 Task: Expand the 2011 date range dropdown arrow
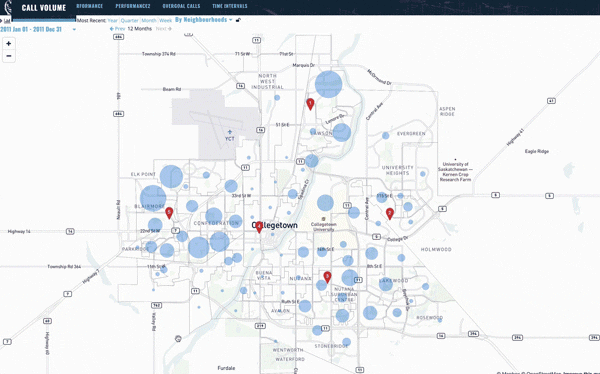pyautogui.click(x=74, y=29)
